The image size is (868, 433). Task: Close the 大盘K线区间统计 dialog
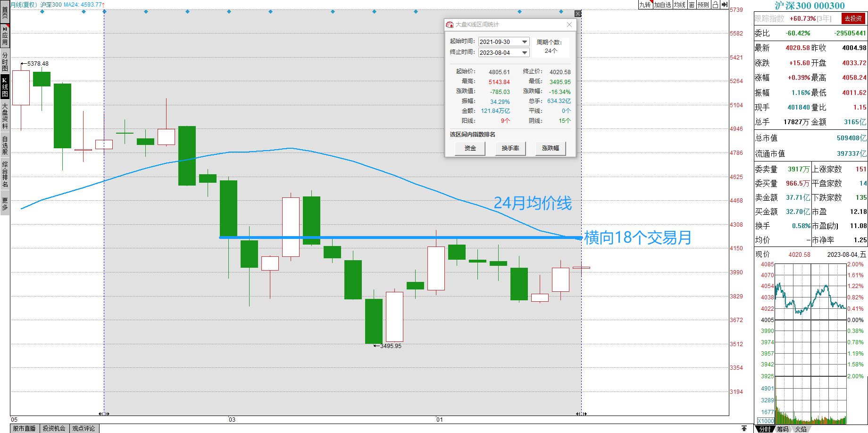(569, 25)
